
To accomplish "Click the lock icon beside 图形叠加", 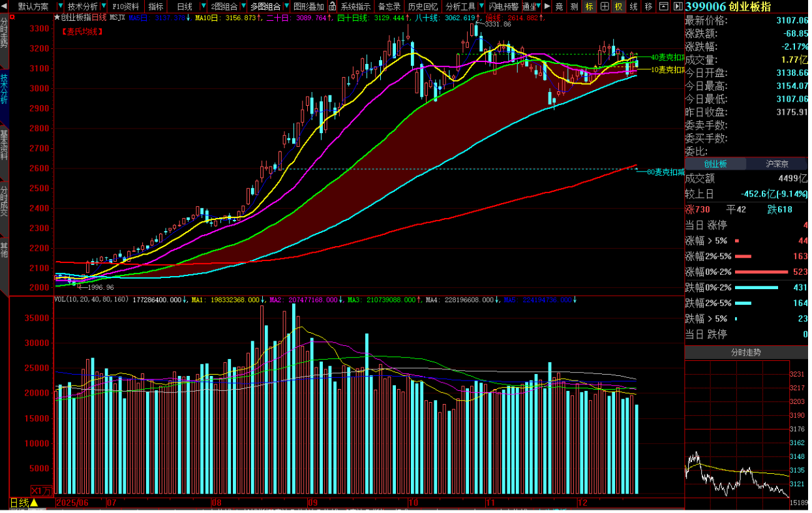I will pyautogui.click(x=333, y=7).
